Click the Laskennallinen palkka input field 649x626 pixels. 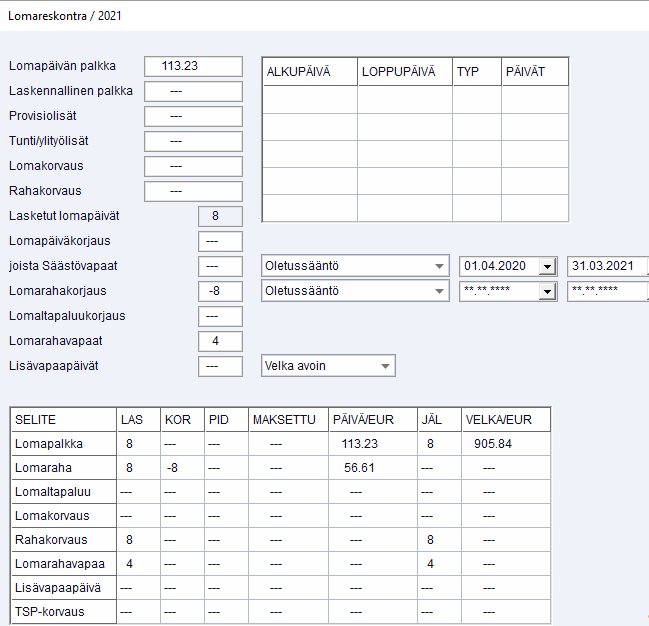point(193,91)
